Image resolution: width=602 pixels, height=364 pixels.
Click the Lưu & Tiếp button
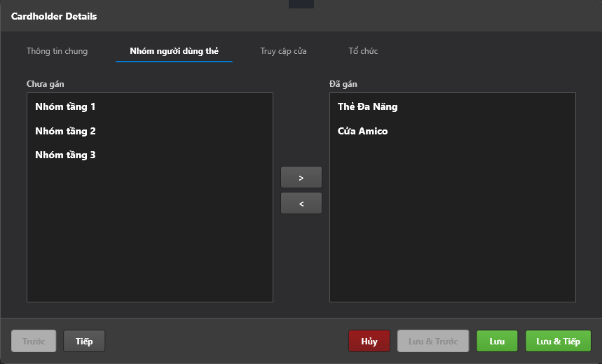(x=559, y=341)
